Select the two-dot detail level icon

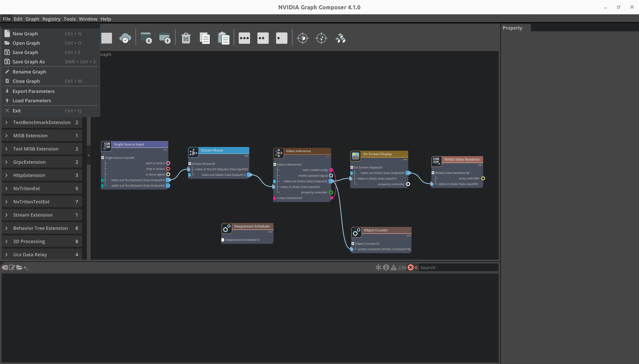click(263, 38)
